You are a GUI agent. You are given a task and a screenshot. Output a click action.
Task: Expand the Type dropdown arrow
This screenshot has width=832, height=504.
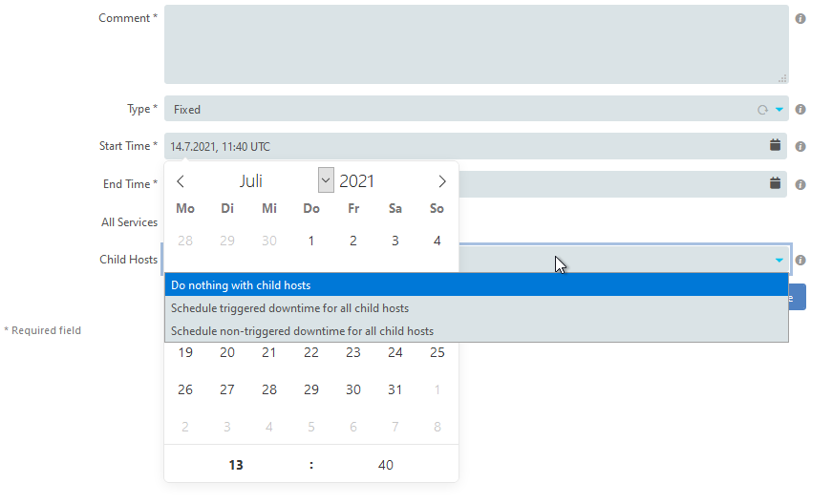tap(779, 110)
